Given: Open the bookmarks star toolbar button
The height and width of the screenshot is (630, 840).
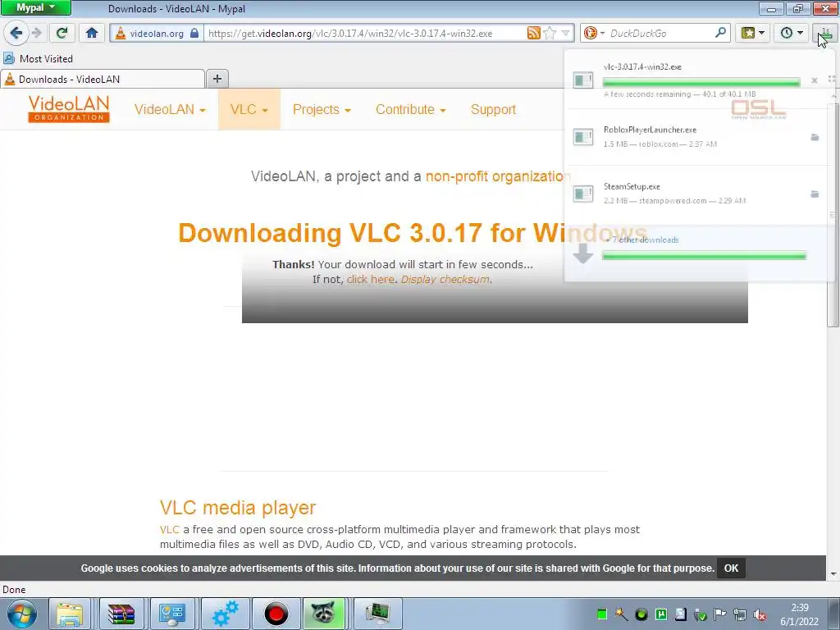Looking at the screenshot, I should (x=752, y=33).
